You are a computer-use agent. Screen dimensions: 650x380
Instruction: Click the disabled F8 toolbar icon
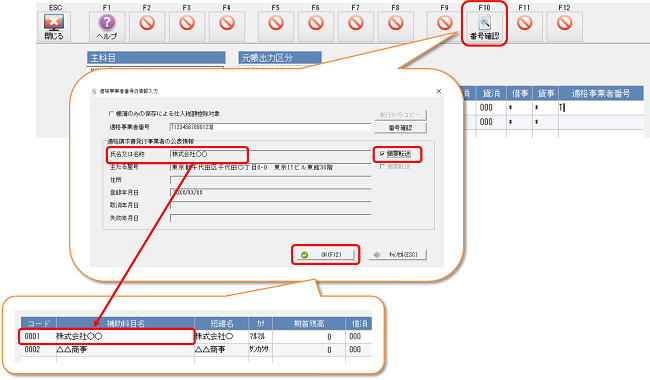click(x=395, y=27)
